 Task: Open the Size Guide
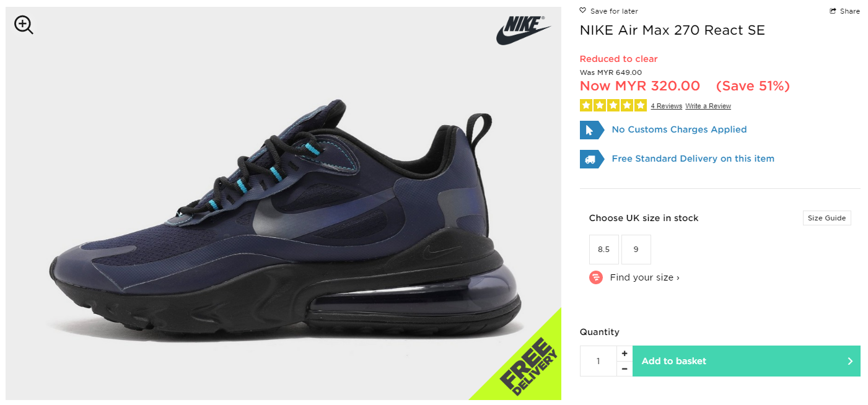pos(827,218)
